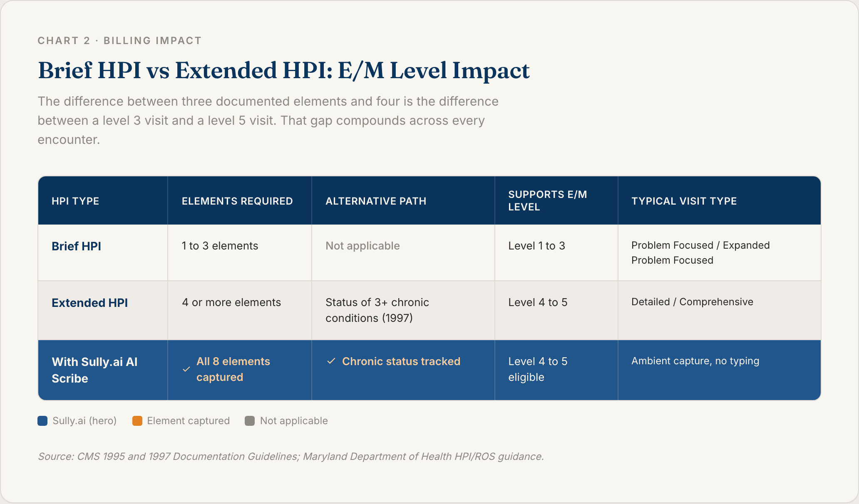Select the 'Extended HPI' row label
This screenshot has height=504, width=859.
pos(89,303)
